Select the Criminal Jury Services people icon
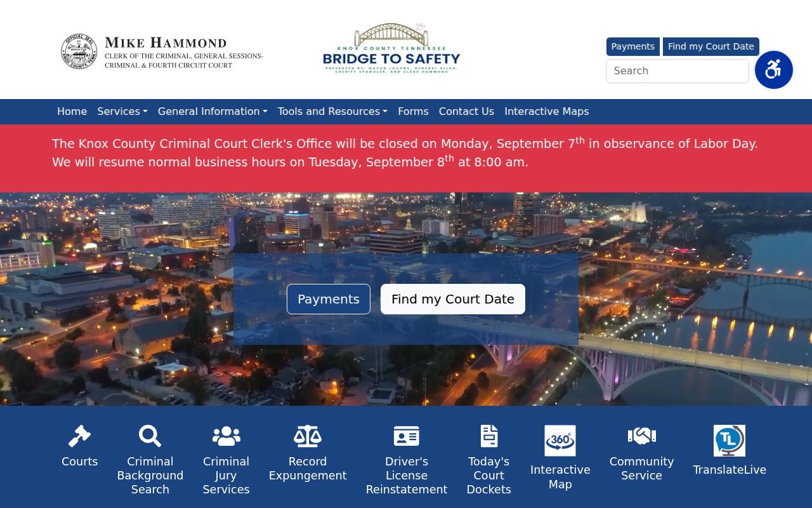 click(226, 436)
